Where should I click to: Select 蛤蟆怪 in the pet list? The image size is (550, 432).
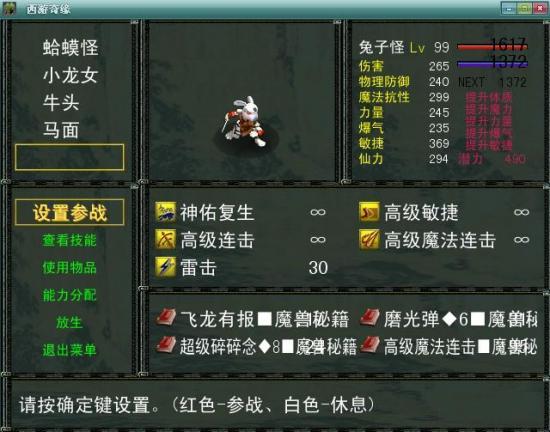pyautogui.click(x=70, y=48)
